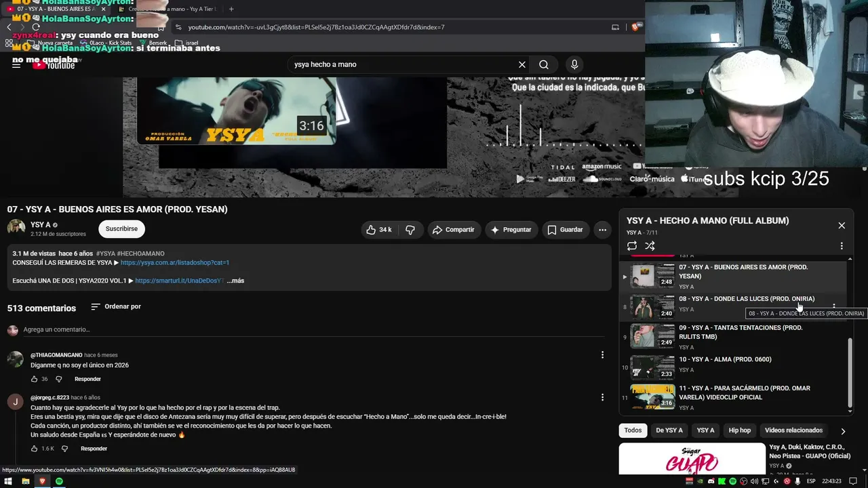
Task: Open the Ordenar por sort menu
Action: click(116, 306)
